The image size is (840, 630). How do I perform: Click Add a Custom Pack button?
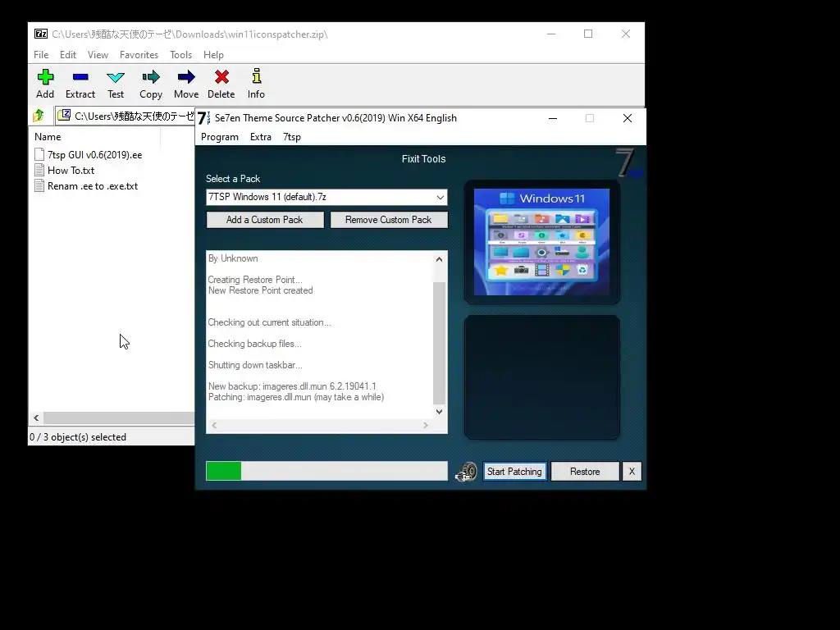click(x=265, y=220)
